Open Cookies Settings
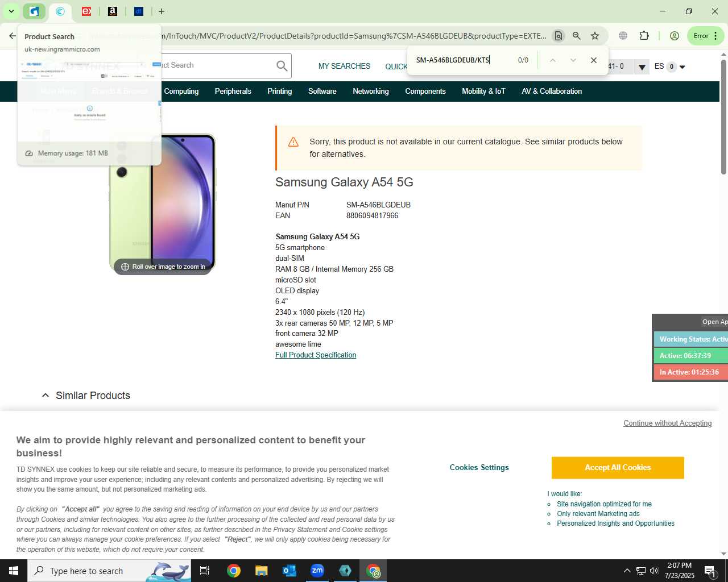This screenshot has height=582, width=728. 479,468
